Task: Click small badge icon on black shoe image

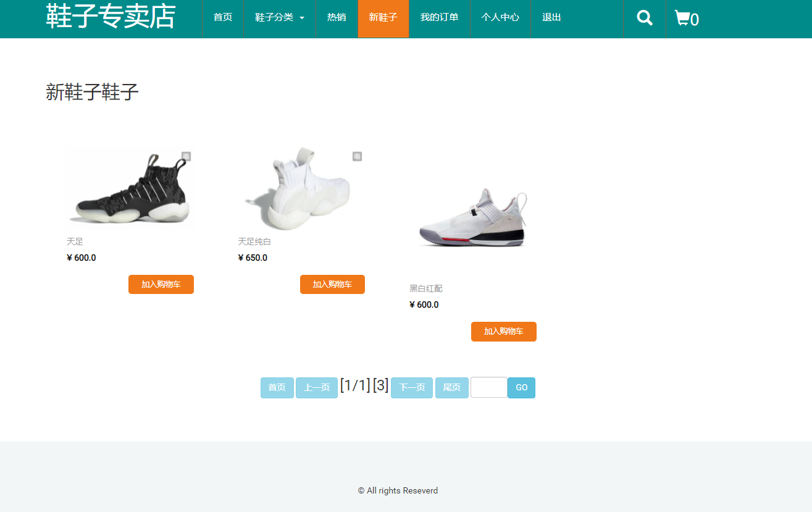Action: (x=186, y=156)
